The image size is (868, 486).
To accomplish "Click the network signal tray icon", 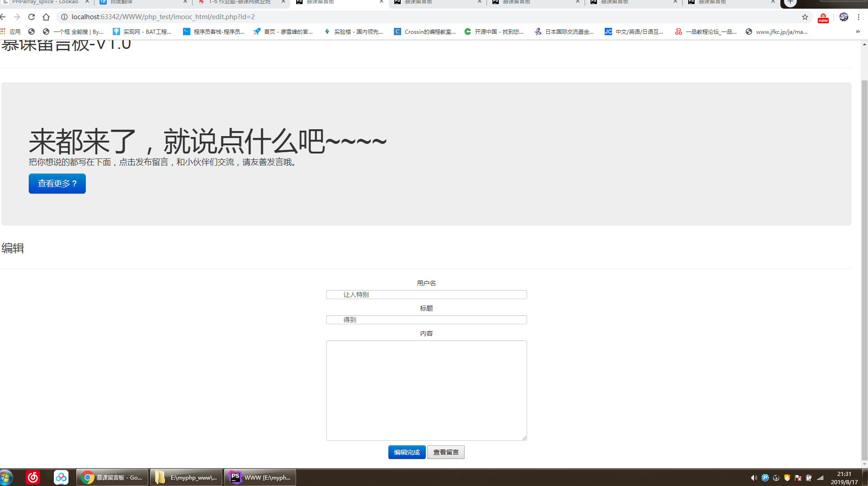I will (821, 478).
